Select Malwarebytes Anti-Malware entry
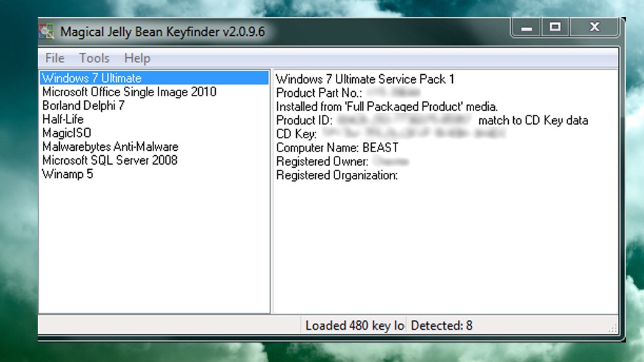This screenshot has width=644, height=362. [110, 146]
